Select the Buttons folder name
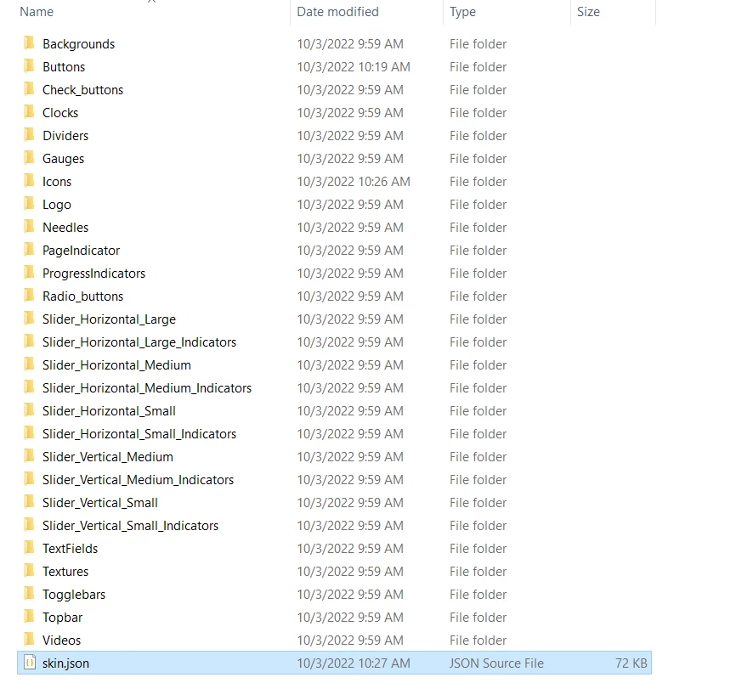 [64, 67]
